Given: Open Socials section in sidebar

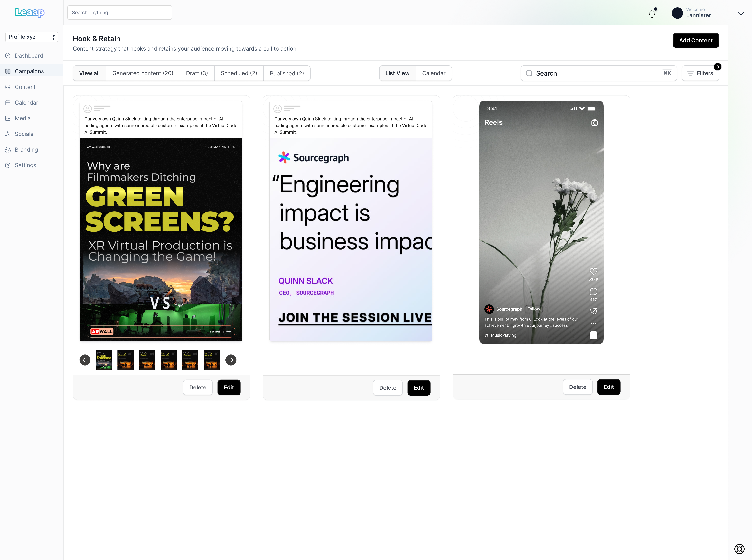Looking at the screenshot, I should click(24, 134).
